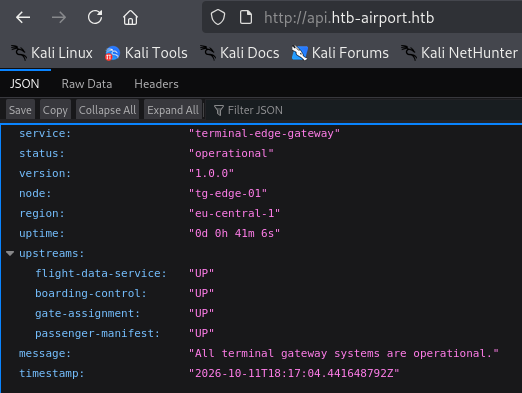Image resolution: width=522 pixels, height=393 pixels.
Task: Click the UP value of flight-data-service
Action: click(201, 273)
